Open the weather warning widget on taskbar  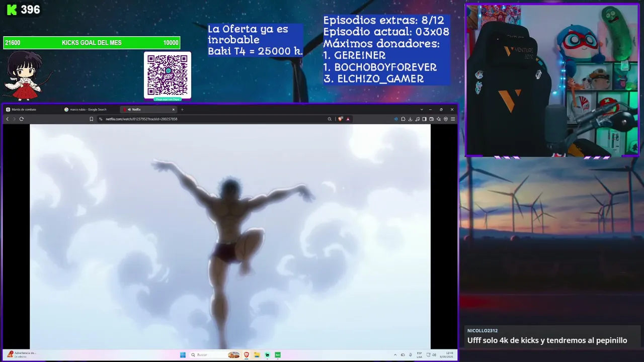21,354
